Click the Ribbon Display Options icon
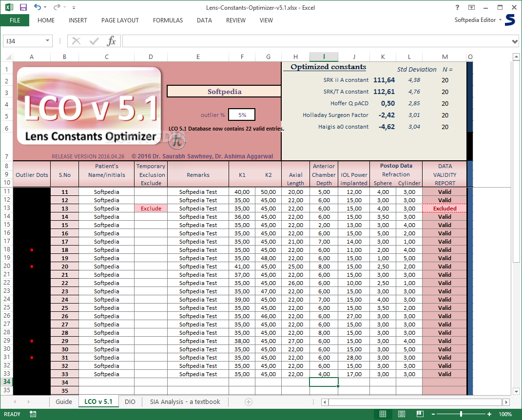The height and width of the screenshot is (420, 522). pos(471,7)
